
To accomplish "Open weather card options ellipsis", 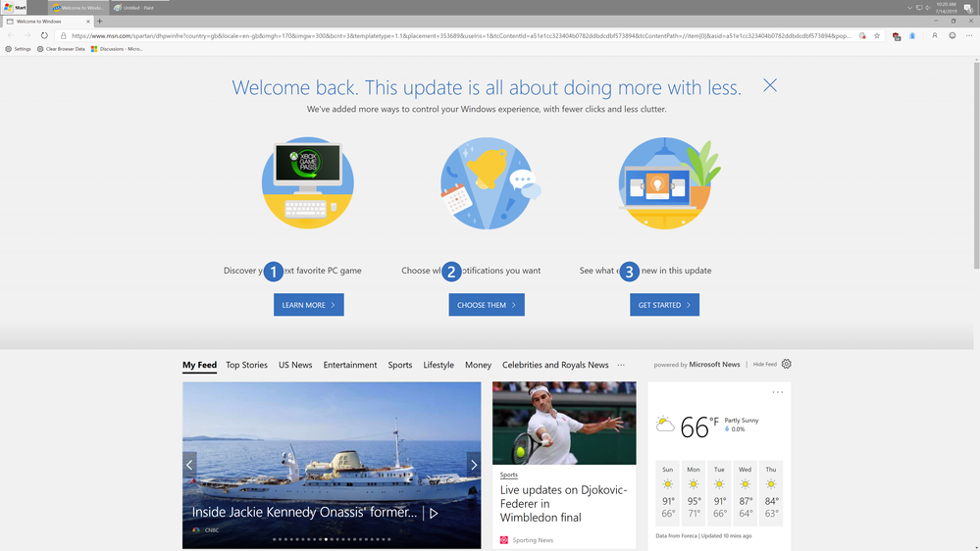I will 778,392.
